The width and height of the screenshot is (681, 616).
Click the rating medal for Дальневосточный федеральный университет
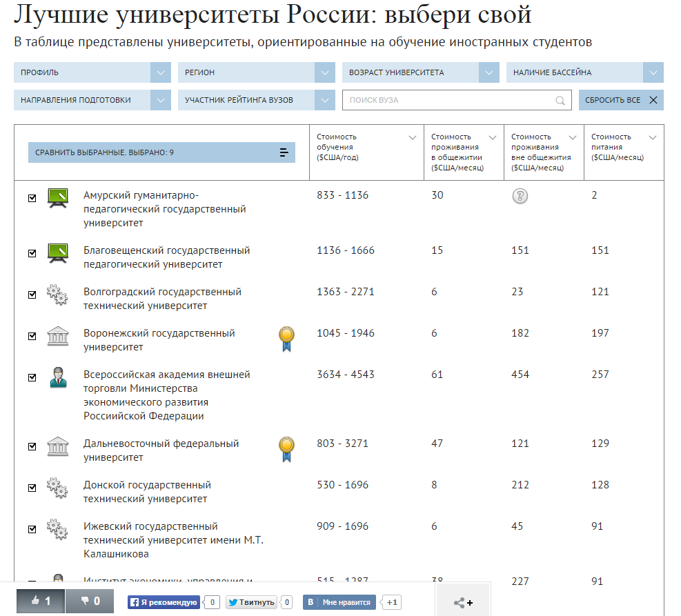click(x=286, y=449)
